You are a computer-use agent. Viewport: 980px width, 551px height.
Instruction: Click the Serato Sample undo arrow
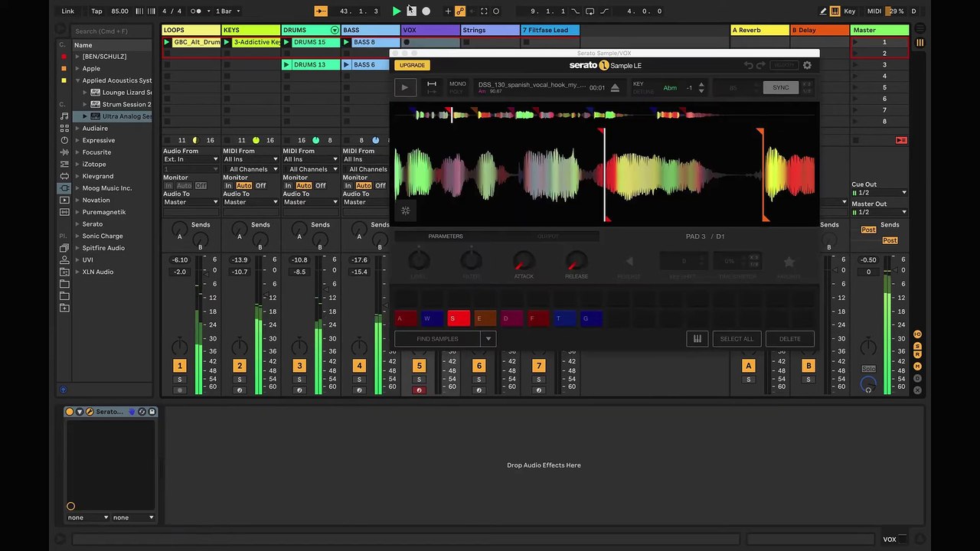point(748,66)
